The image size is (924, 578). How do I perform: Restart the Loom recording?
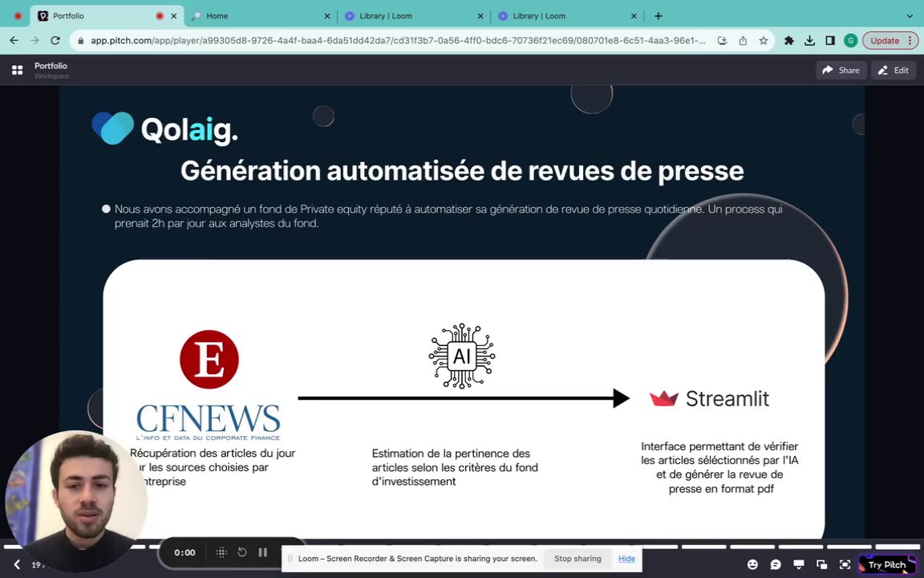[x=242, y=552]
